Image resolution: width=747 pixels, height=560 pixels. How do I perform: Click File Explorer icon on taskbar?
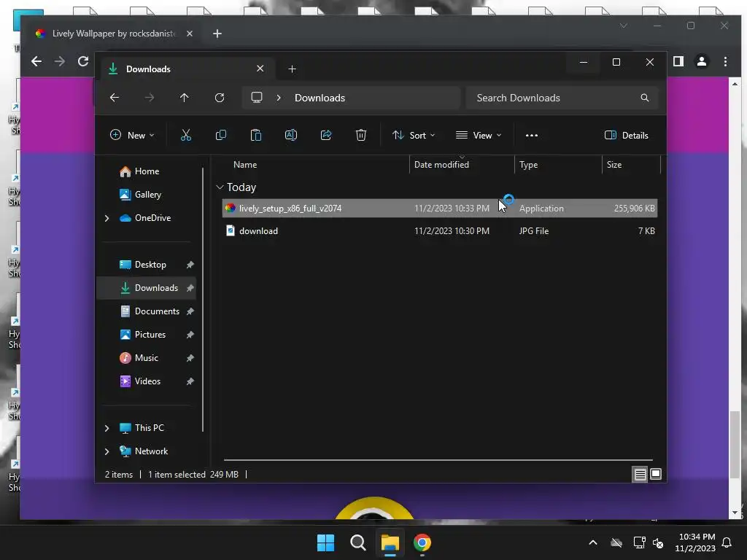point(390,542)
